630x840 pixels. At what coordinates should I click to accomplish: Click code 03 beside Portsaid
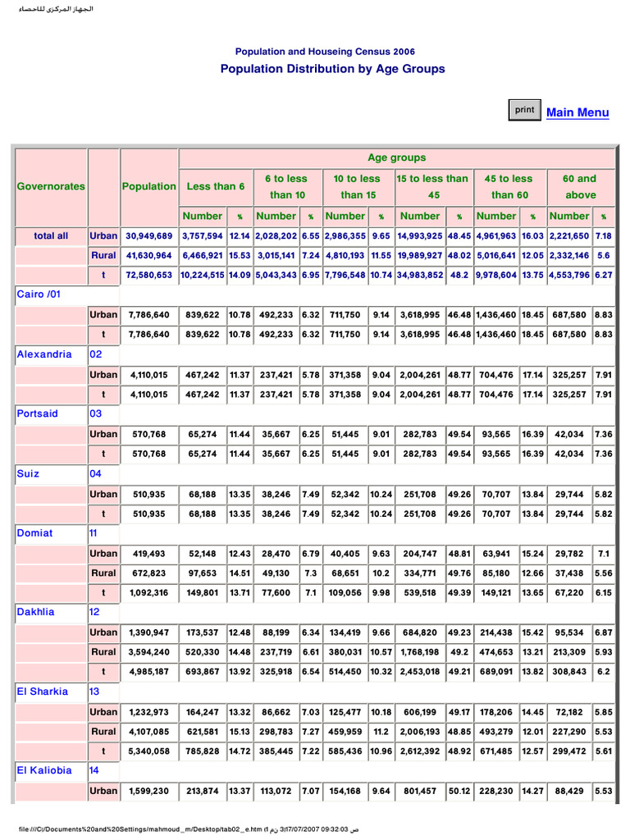point(96,413)
